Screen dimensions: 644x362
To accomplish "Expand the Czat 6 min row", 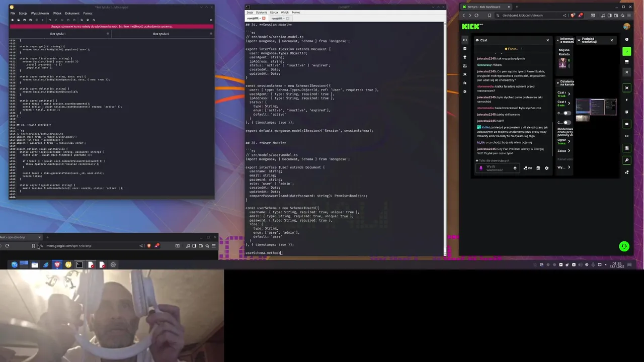I will [564, 104].
